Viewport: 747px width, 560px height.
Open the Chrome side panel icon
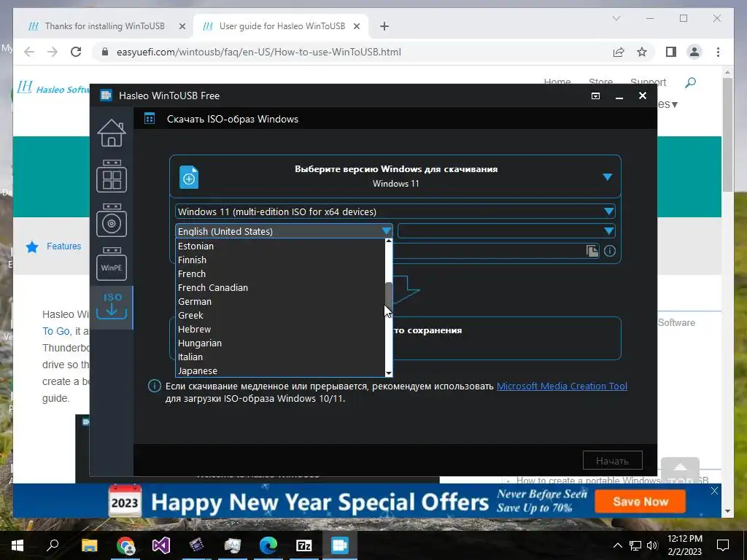point(671,52)
